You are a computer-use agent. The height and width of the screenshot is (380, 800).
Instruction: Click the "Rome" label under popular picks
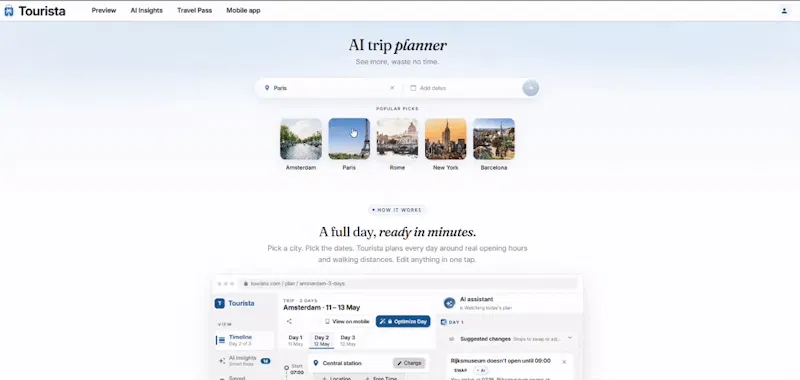click(397, 168)
